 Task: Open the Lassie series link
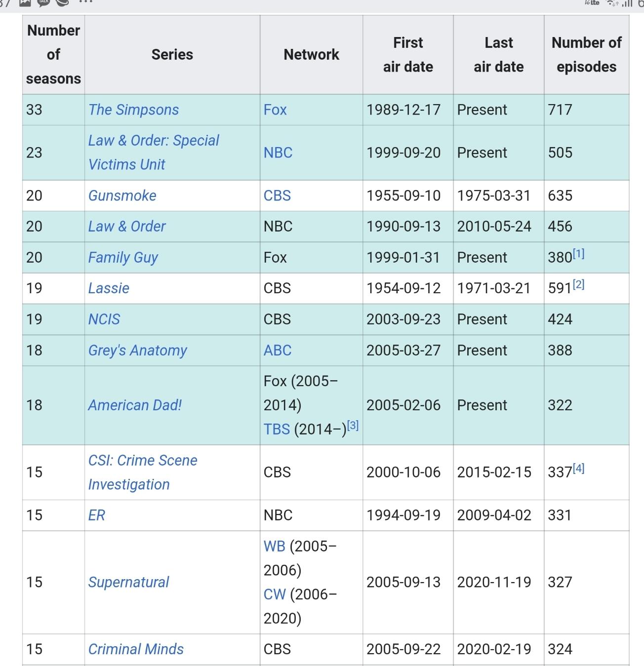click(x=109, y=288)
